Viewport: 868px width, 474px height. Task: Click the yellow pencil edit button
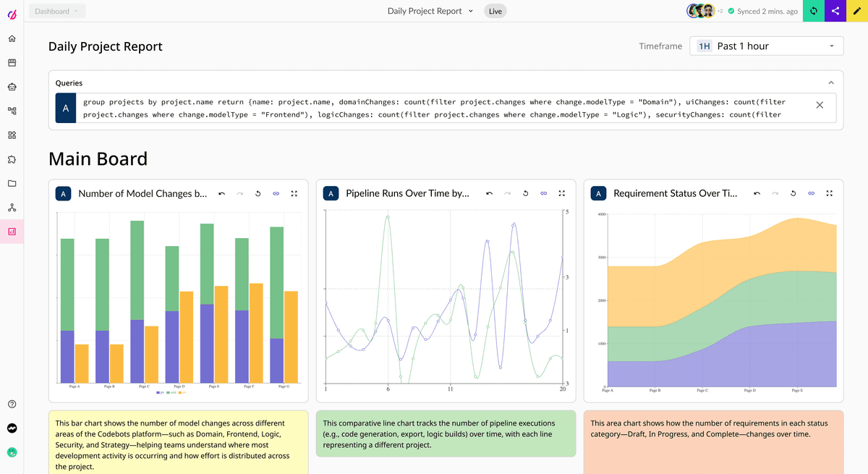857,11
